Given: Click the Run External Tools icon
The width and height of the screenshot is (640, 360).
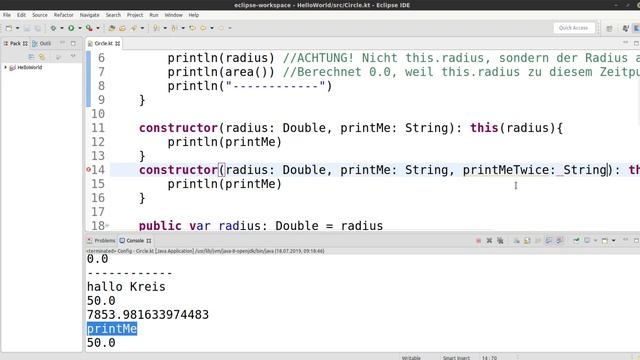Looking at the screenshot, I should pos(89,28).
